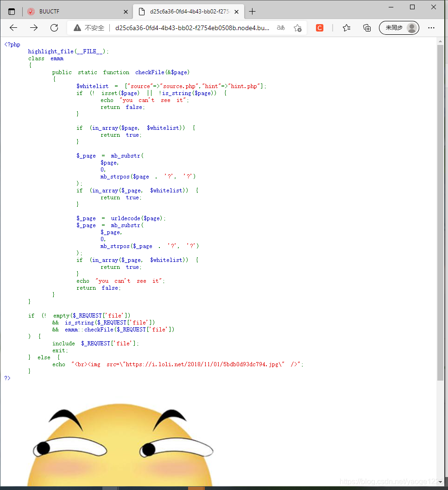Image resolution: width=448 pixels, height=490 pixels.
Task: Click the vertical scrollbar thumb
Action: [440, 212]
